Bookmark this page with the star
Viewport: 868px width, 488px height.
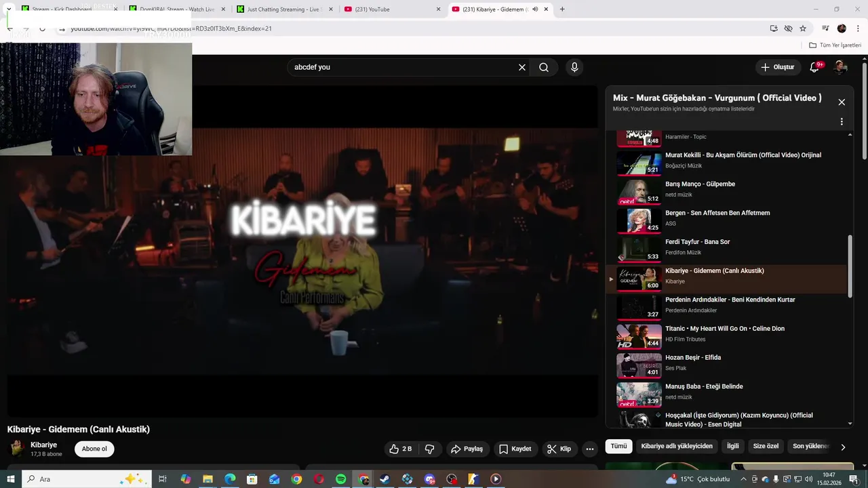coord(803,28)
